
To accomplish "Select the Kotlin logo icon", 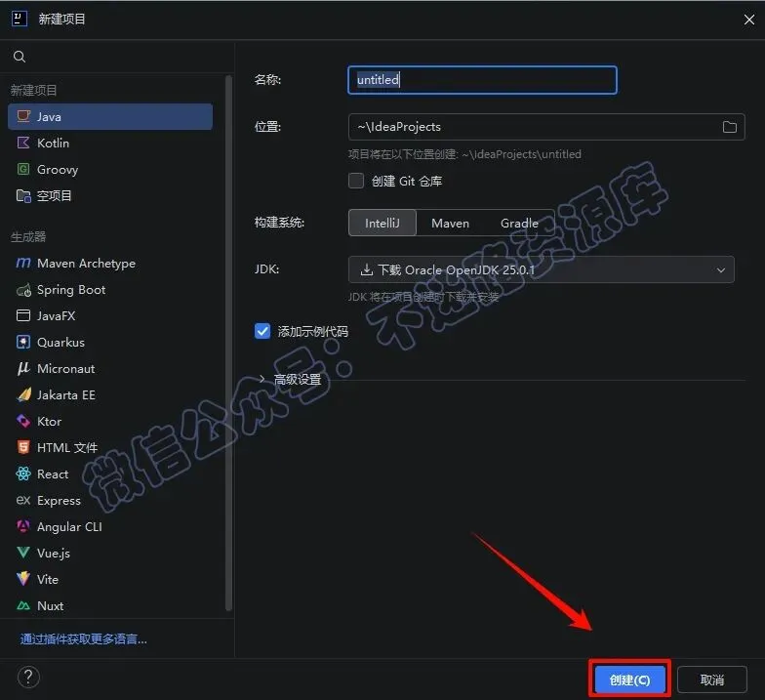I will [23, 143].
